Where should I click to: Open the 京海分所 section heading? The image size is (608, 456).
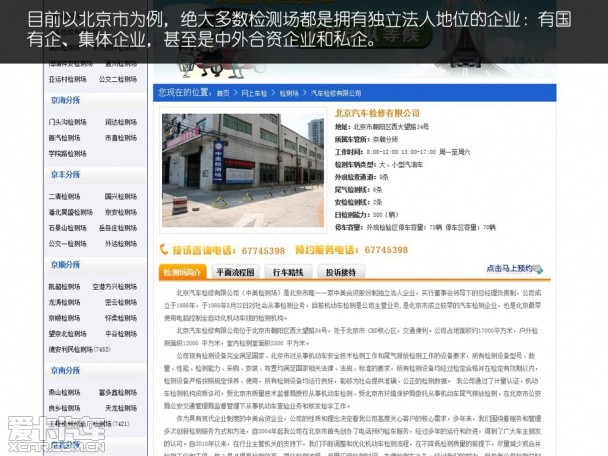click(x=65, y=100)
